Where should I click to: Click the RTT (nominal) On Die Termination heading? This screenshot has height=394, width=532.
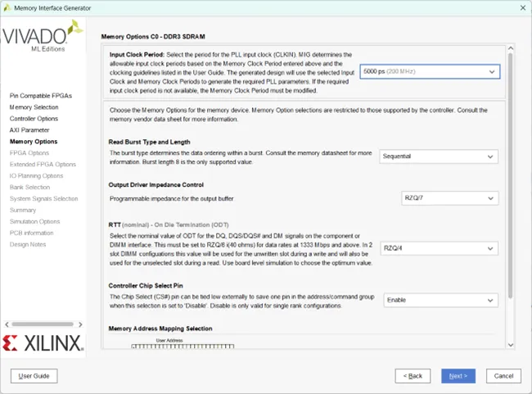click(169, 225)
